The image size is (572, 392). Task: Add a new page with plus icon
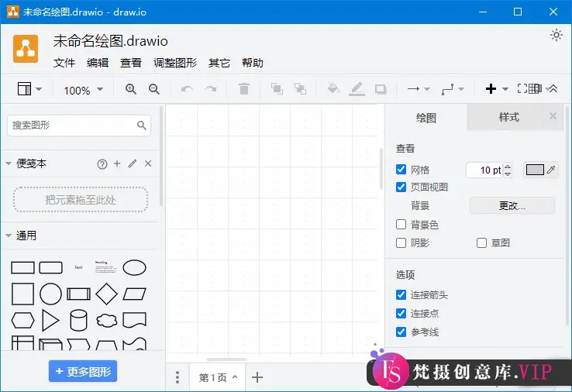point(257,377)
